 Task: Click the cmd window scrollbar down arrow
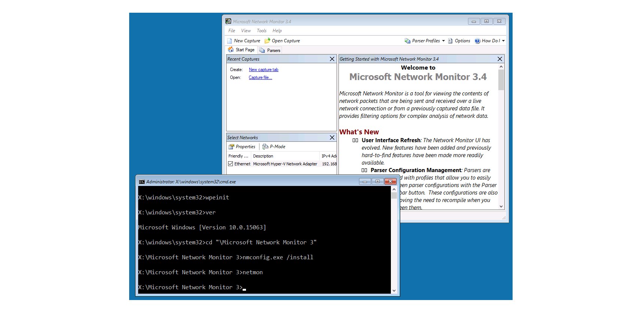[394, 291]
